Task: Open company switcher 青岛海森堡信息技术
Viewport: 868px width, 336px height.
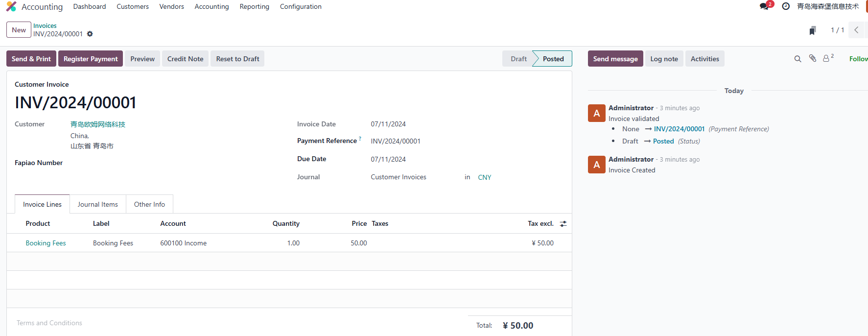Action: coord(828,6)
